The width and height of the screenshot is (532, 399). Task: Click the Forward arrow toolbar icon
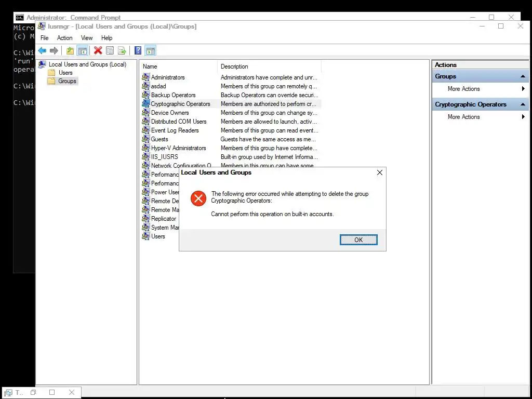tap(54, 51)
